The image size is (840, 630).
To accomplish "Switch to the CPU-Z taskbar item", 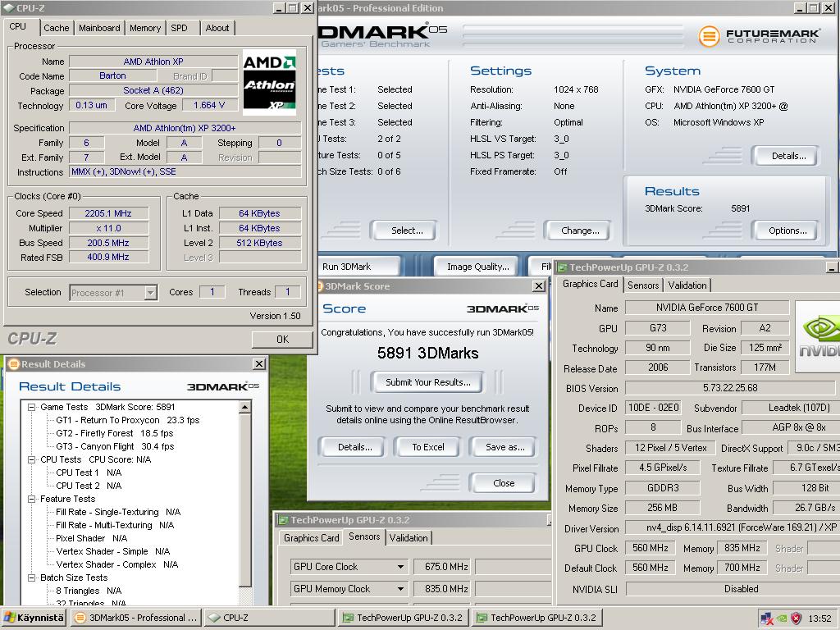I will (x=269, y=618).
